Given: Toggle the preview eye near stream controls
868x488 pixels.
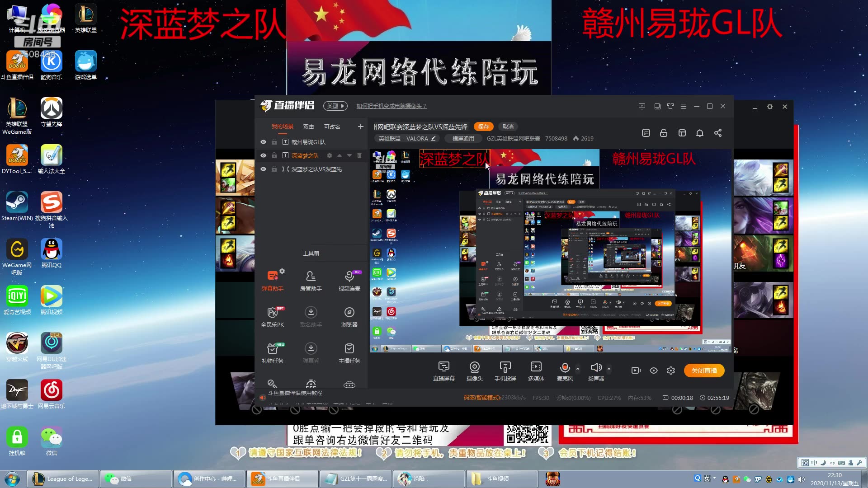Looking at the screenshot, I should tap(653, 371).
